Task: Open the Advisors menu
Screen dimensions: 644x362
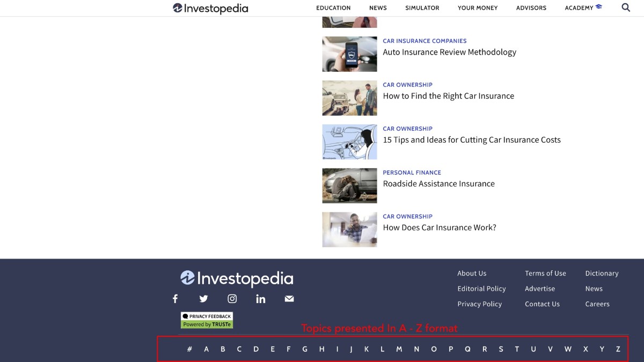Action: pyautogui.click(x=531, y=8)
